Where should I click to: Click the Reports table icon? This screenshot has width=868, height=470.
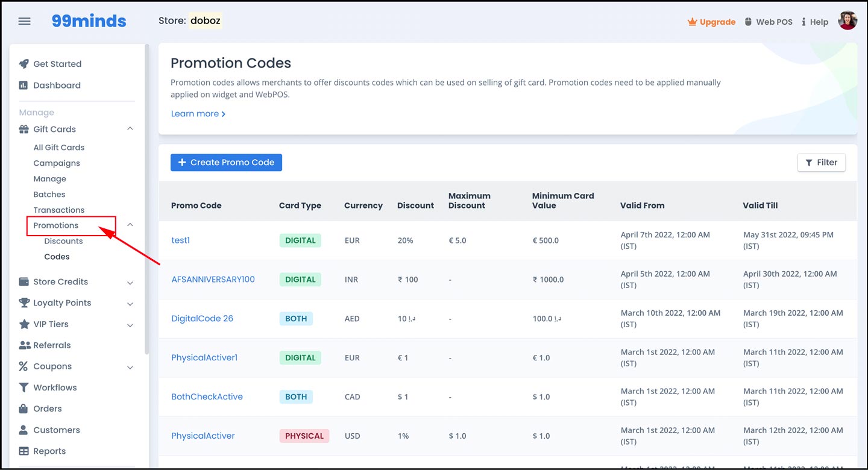(24, 451)
